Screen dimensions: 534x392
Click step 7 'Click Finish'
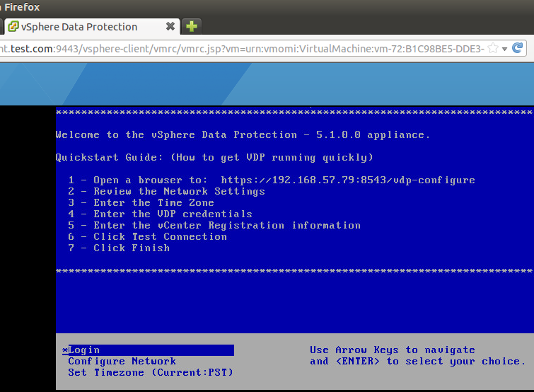[x=119, y=248]
